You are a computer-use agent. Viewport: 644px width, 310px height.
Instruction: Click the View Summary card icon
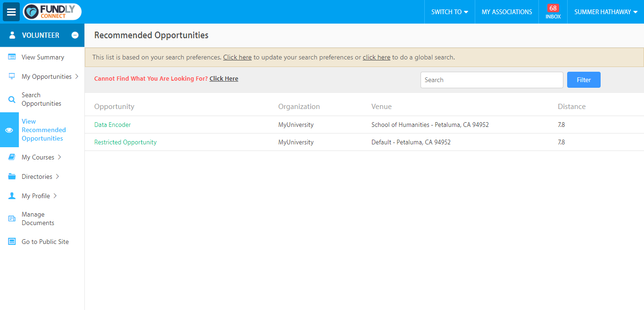[x=12, y=57]
